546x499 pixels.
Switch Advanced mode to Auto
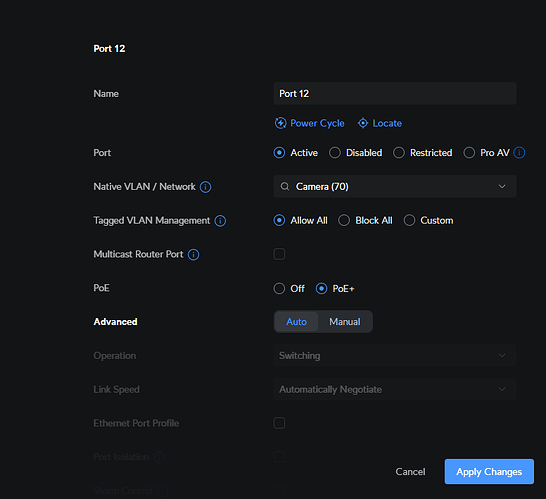pos(296,322)
